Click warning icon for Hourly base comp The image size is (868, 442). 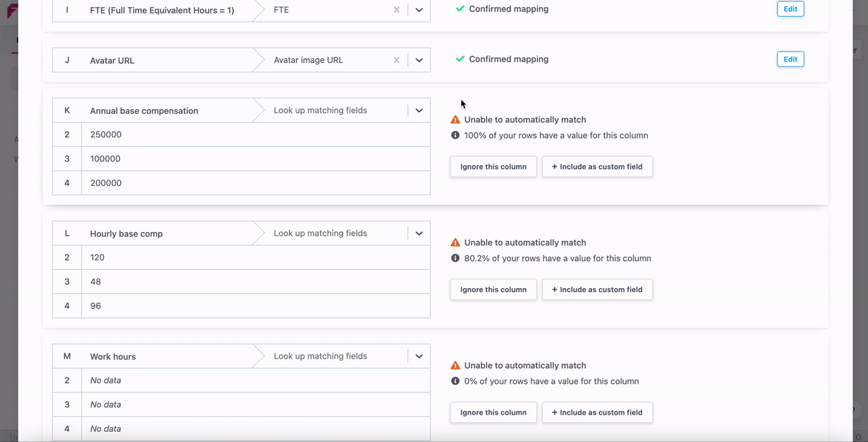[455, 242]
